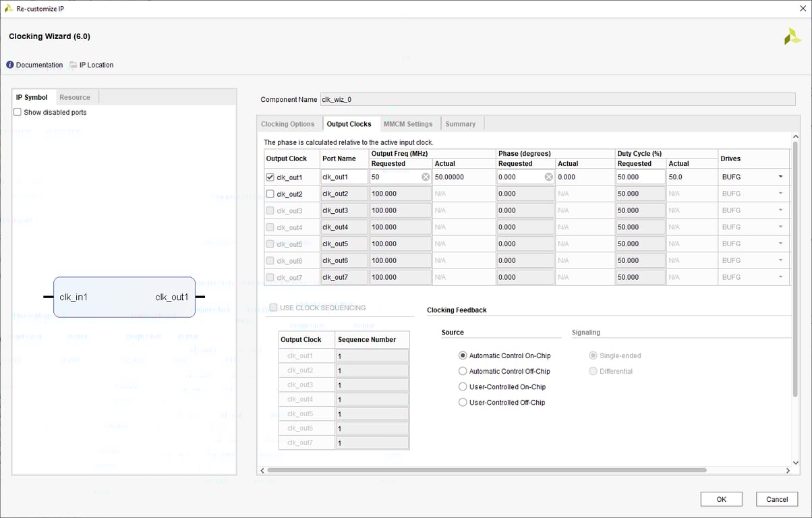Clear the clk_out1 requested phase field
Image resolution: width=812 pixels, height=518 pixels.
tap(549, 177)
